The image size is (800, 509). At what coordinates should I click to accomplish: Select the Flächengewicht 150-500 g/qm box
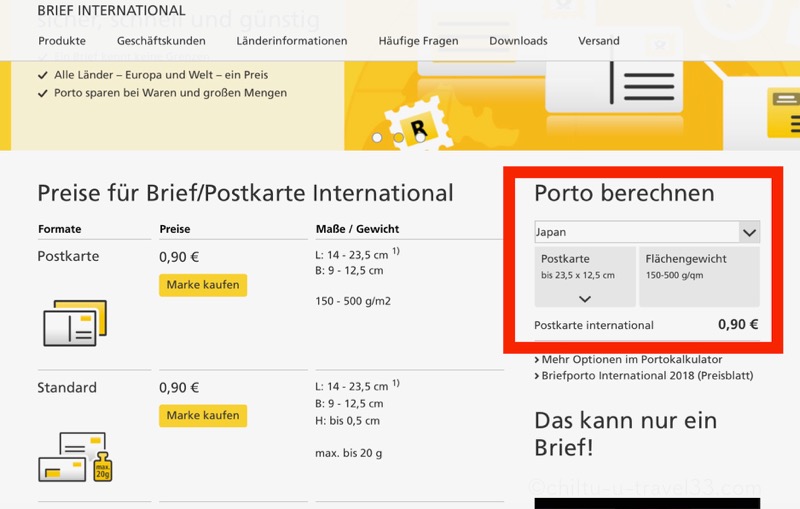tap(699, 277)
